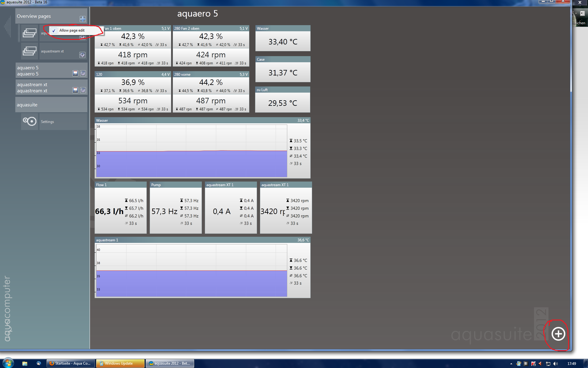The width and height of the screenshot is (588, 368).
Task: Click the 487 rpm reading of 280 vorne
Action: pyautogui.click(x=211, y=101)
